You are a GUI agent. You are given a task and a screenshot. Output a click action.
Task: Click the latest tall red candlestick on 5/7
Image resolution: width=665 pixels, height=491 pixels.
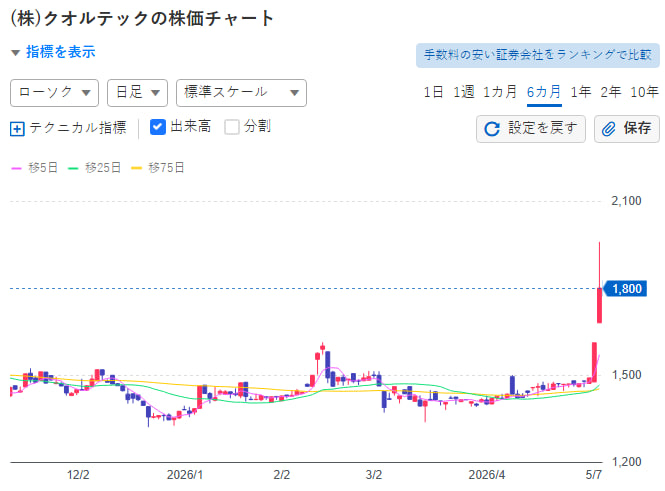(599, 305)
